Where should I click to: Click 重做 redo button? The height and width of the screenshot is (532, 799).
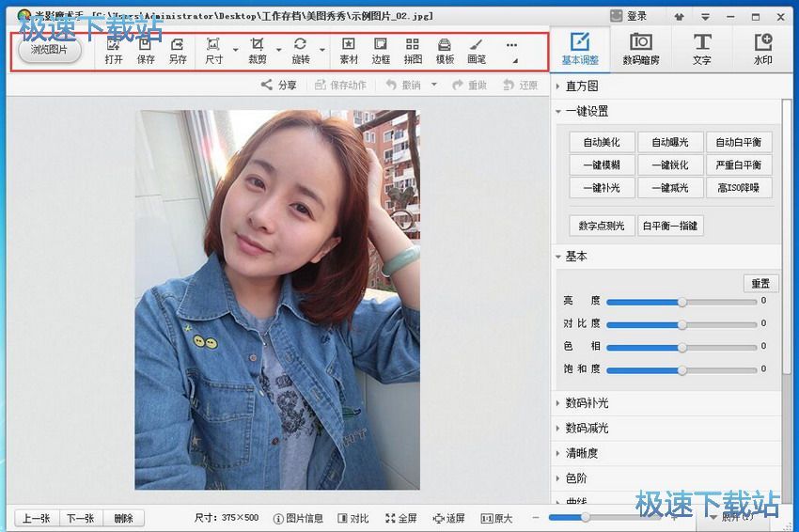(469, 86)
